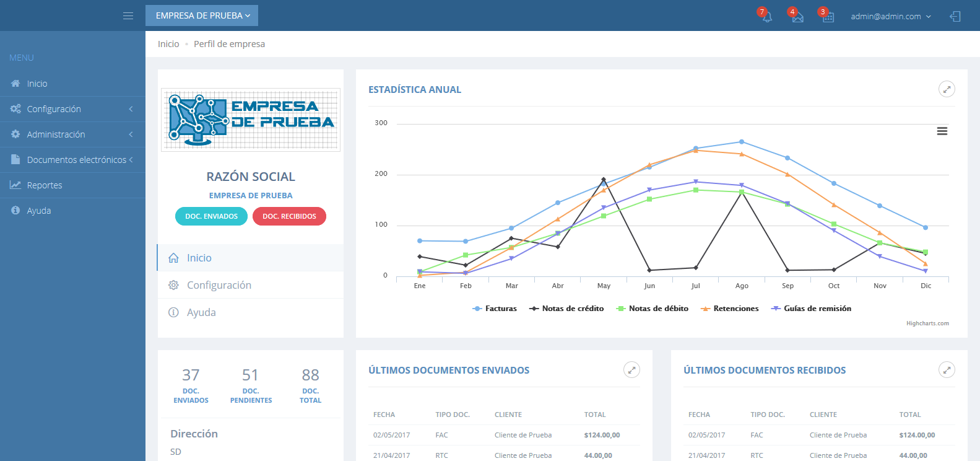Open the calendar icon in header
The height and width of the screenshot is (461, 980).
tap(828, 17)
